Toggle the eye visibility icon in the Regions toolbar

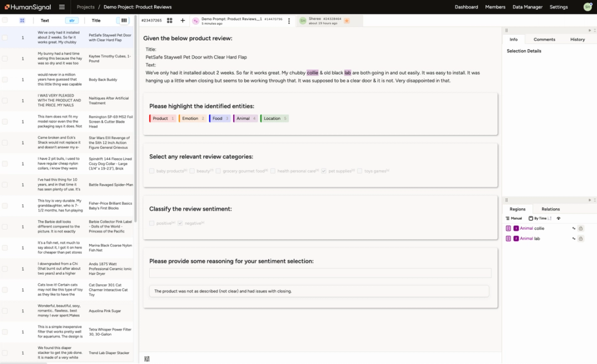point(559,218)
